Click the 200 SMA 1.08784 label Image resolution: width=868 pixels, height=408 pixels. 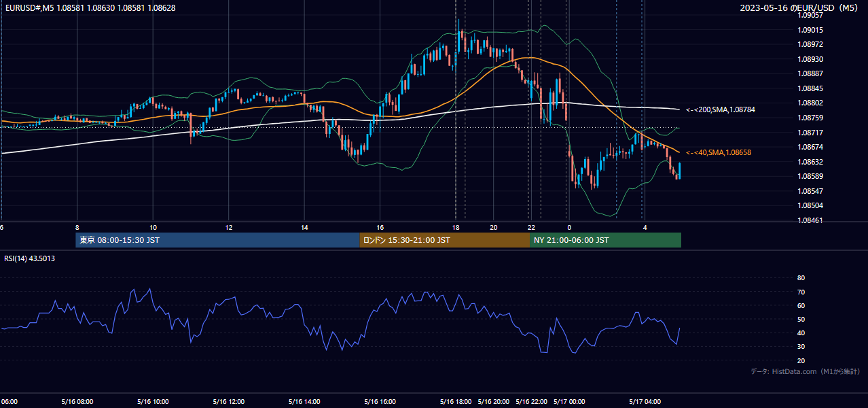[721, 109]
